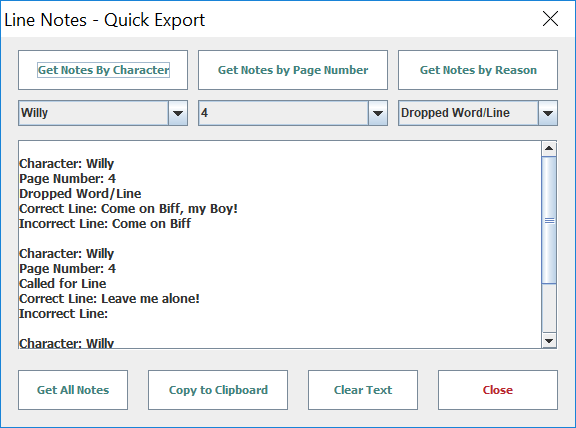The height and width of the screenshot is (428, 576).
Task: Click Get All Notes button
Action: tap(73, 390)
